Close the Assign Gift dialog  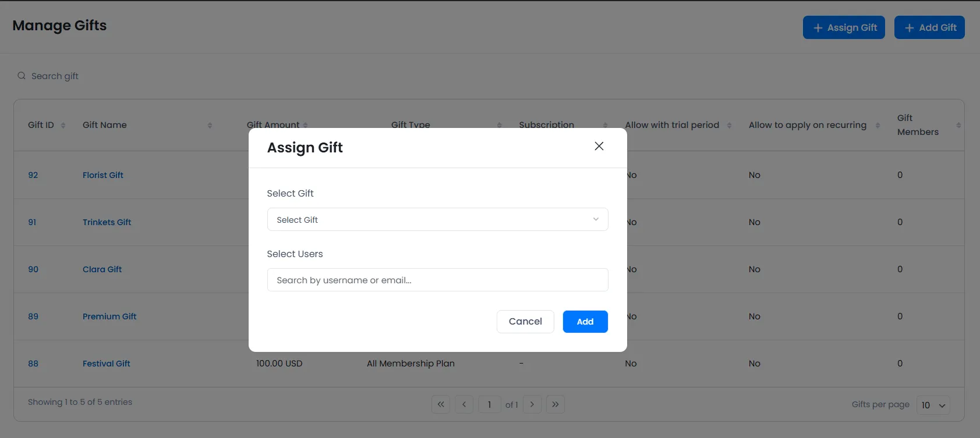pyautogui.click(x=599, y=147)
